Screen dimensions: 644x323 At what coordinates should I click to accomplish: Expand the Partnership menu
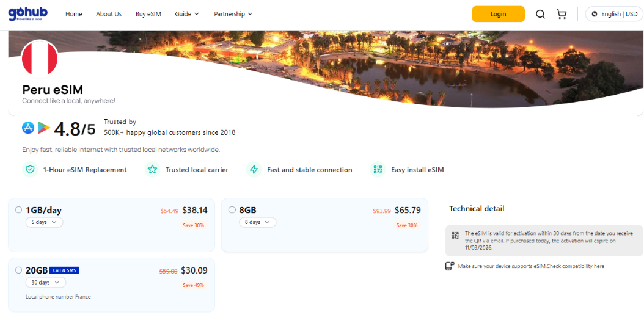(x=233, y=14)
